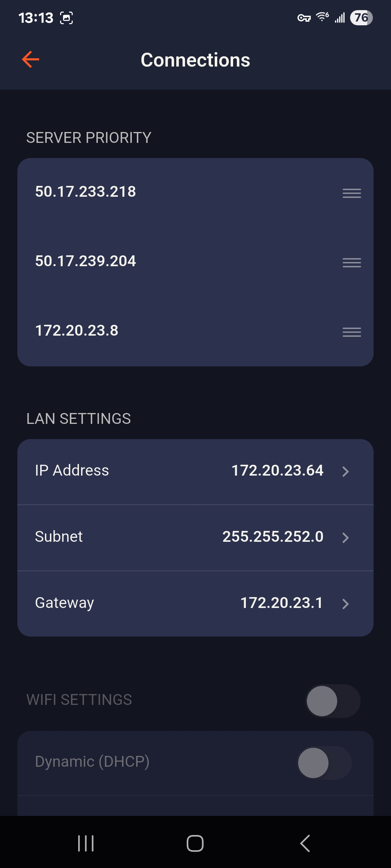Tap the battery indicator showing 76
Image resolution: width=391 pixels, height=868 pixels.
point(361,18)
